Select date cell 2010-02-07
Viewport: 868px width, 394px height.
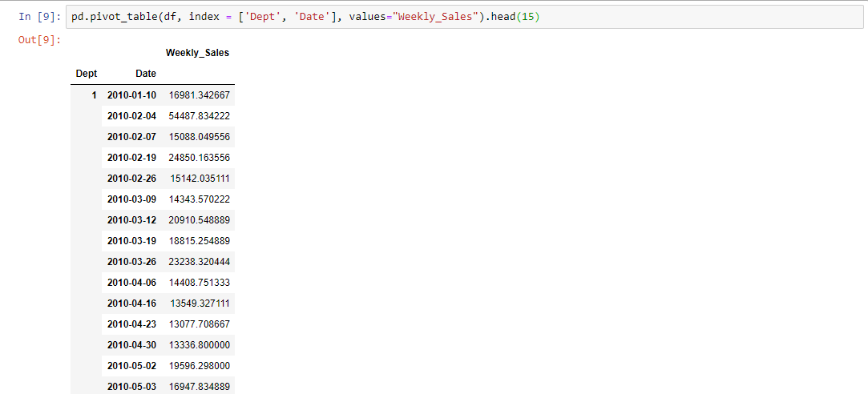point(131,137)
